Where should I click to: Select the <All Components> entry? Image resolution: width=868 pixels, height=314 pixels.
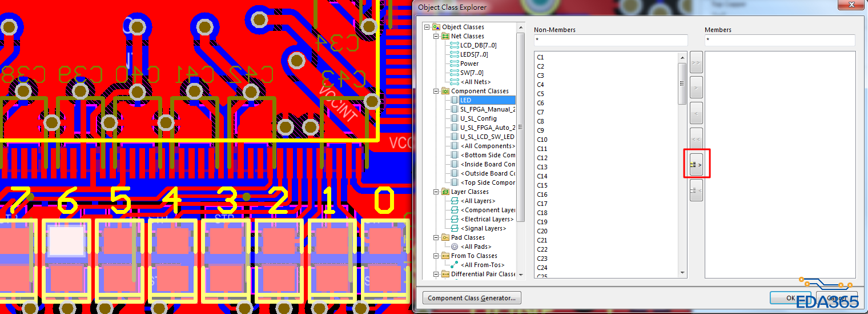(x=488, y=146)
